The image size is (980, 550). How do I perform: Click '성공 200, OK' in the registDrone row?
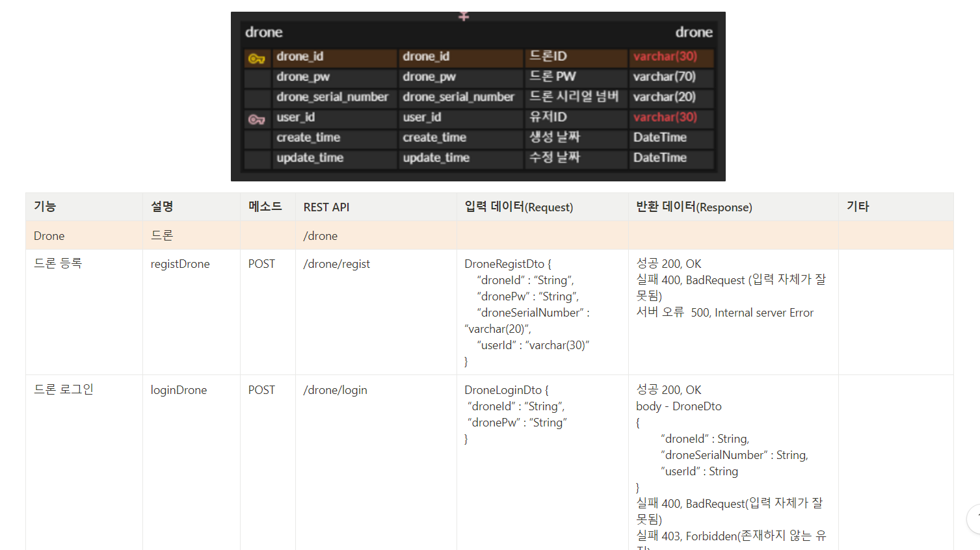[669, 264]
